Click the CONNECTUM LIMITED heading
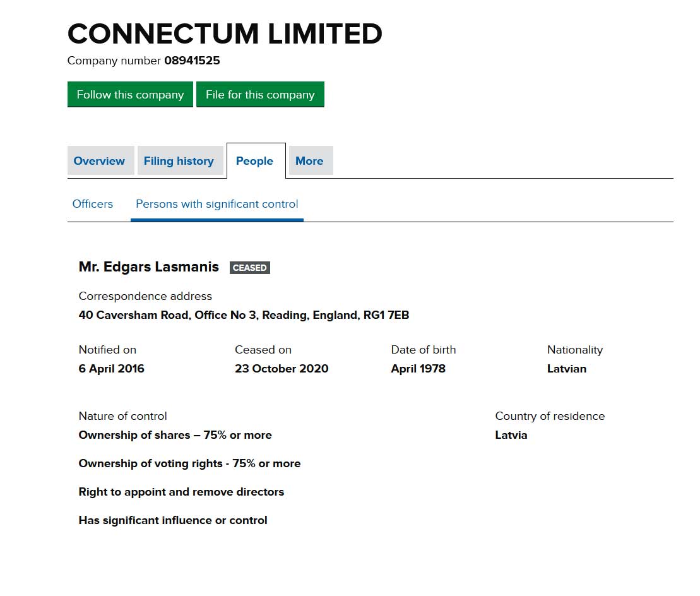700x596 pixels. (225, 34)
